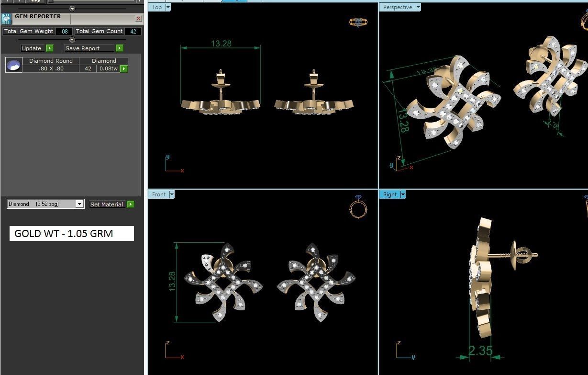
Task: Select the right earring in Front viewport
Action: pyautogui.click(x=316, y=282)
